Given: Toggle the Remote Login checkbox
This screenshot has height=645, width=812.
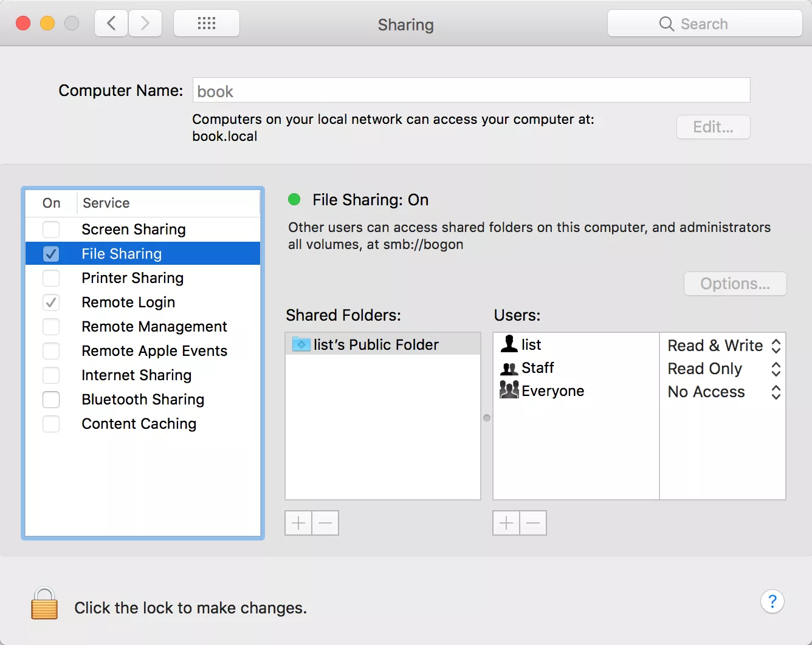Looking at the screenshot, I should coord(51,302).
